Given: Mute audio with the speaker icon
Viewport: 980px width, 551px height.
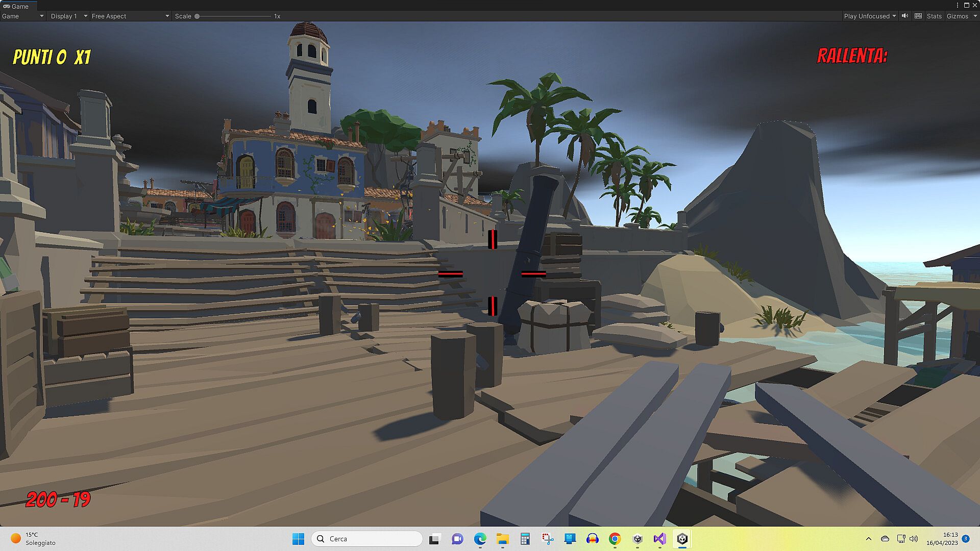Looking at the screenshot, I should coord(905,16).
